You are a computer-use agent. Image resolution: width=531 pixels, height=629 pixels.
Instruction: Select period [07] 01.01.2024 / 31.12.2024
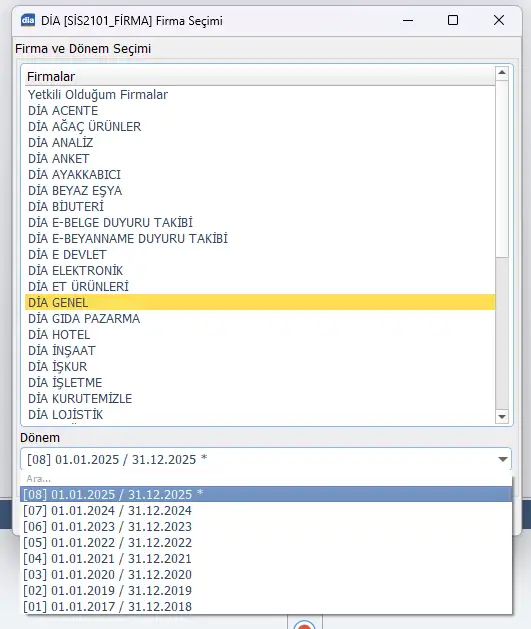click(x=266, y=510)
